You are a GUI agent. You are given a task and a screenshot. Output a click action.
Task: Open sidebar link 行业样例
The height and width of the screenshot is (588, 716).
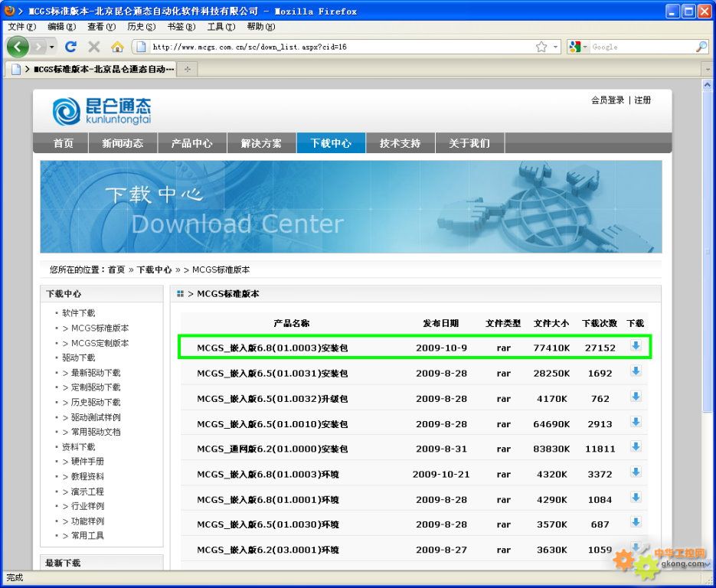(x=87, y=506)
